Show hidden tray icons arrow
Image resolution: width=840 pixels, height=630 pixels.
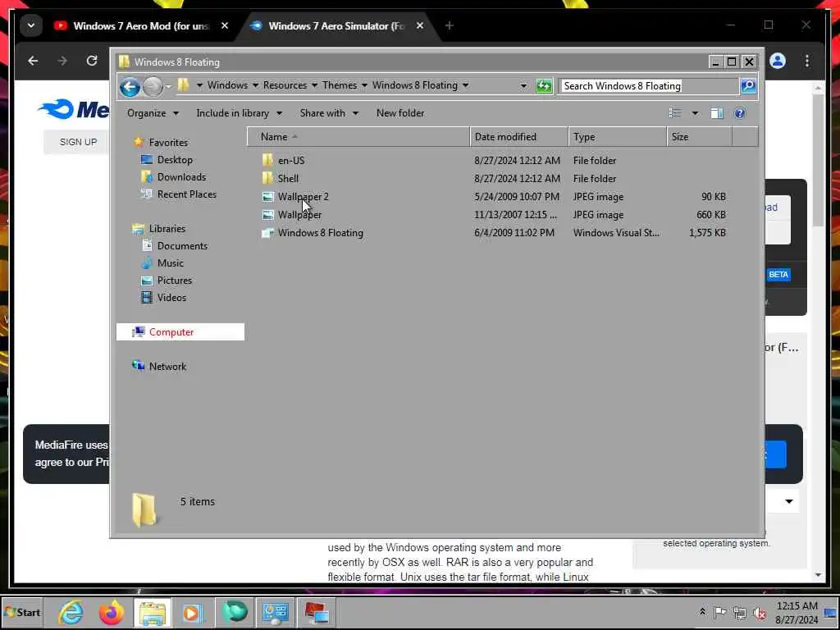click(702, 612)
